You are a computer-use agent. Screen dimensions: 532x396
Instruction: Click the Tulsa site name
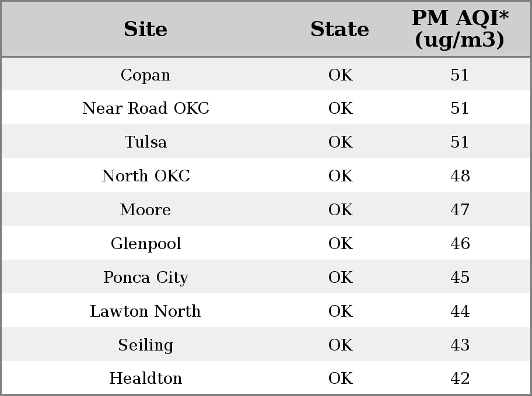(146, 142)
